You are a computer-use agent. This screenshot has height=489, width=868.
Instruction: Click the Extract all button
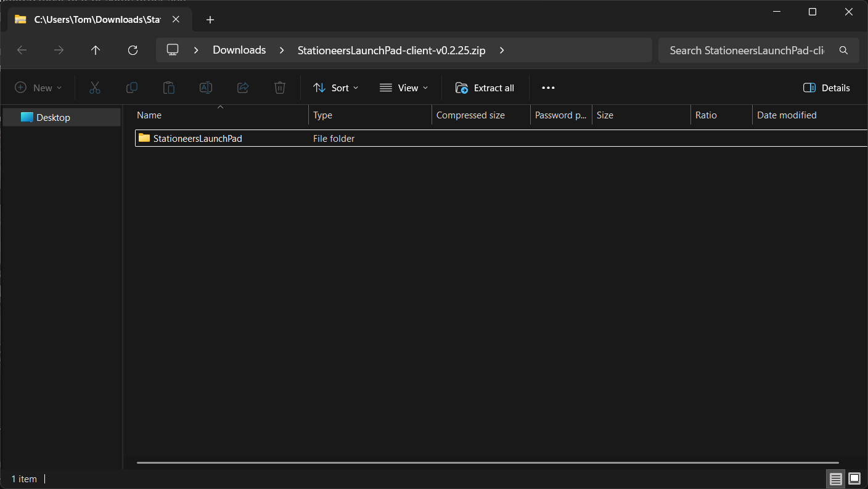coord(485,88)
